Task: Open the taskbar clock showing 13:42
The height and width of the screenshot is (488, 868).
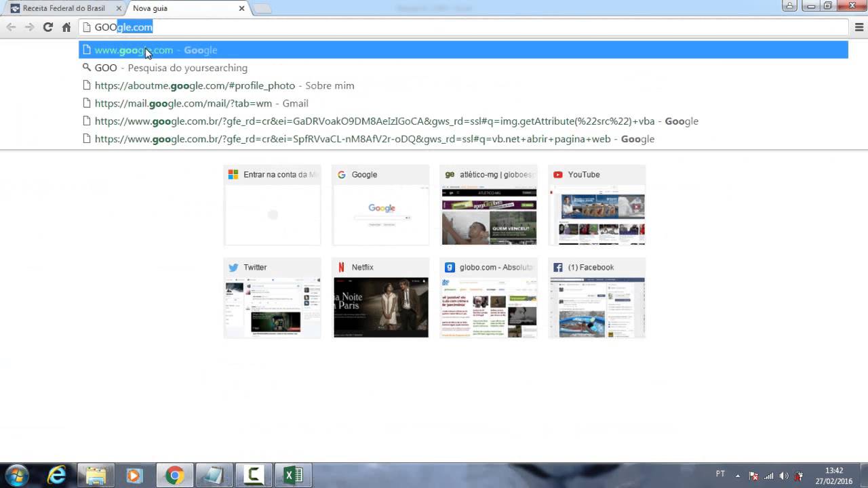Action: click(x=834, y=476)
